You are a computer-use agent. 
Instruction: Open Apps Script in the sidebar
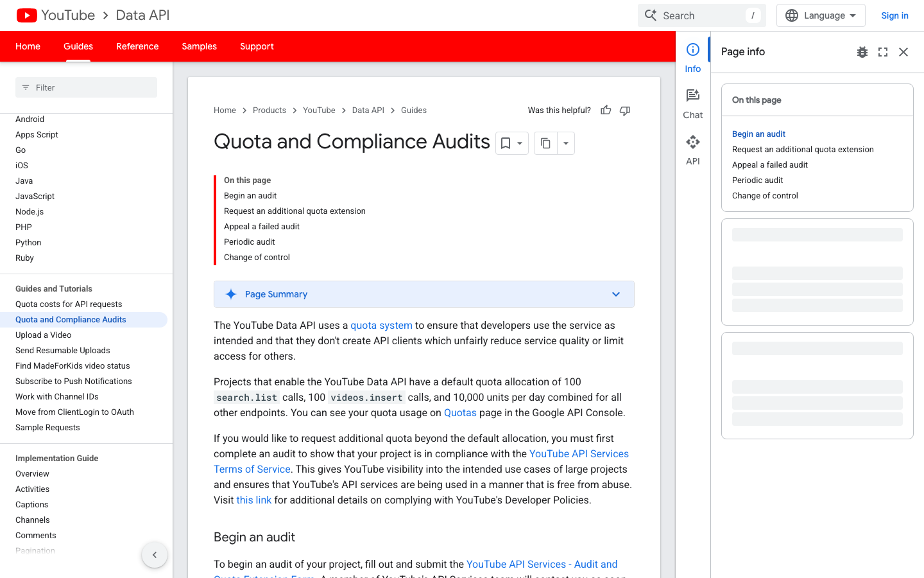[37, 135]
